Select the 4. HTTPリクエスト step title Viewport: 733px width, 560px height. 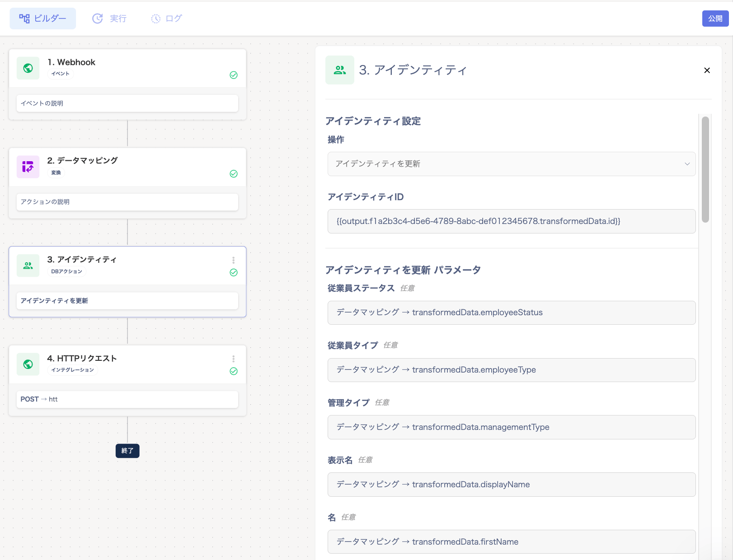pyautogui.click(x=82, y=358)
